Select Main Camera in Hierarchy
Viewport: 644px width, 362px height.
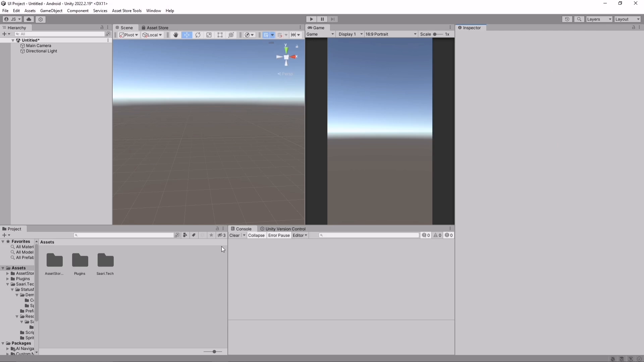tap(39, 46)
